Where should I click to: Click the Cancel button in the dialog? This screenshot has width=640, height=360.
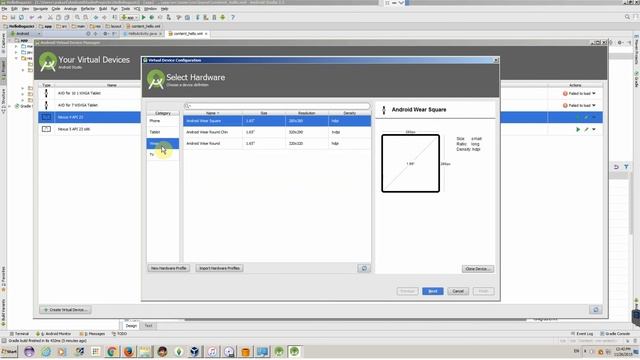pos(458,291)
